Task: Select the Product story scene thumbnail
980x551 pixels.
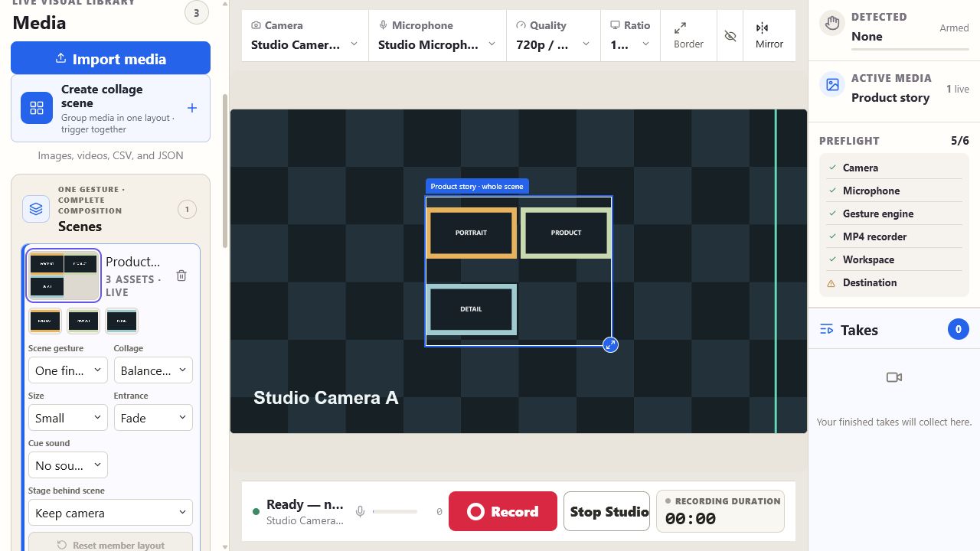Action: [x=64, y=275]
